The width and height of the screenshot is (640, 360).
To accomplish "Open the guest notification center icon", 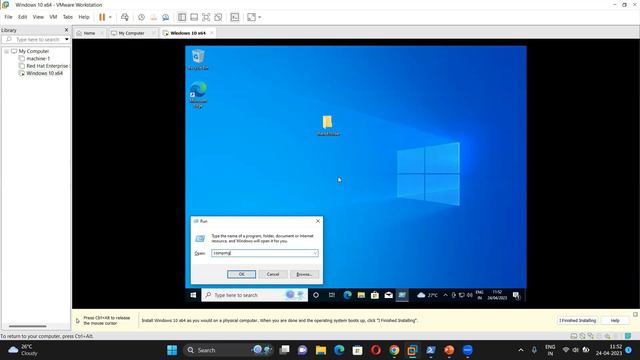I will tap(516, 296).
